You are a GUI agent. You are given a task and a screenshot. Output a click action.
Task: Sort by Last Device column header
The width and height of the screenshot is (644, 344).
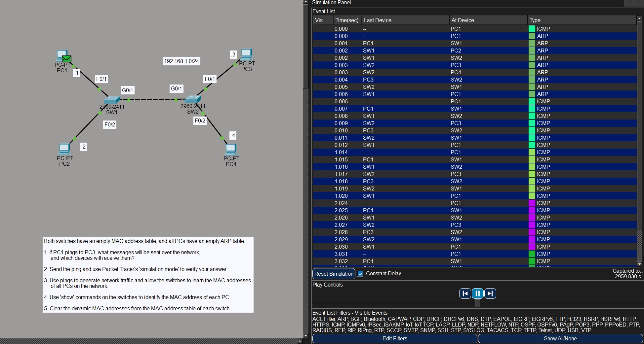[405, 20]
